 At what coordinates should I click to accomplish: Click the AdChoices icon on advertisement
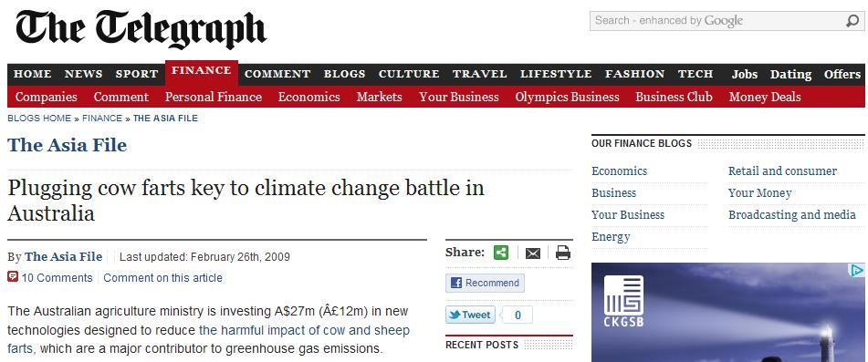click(x=857, y=270)
